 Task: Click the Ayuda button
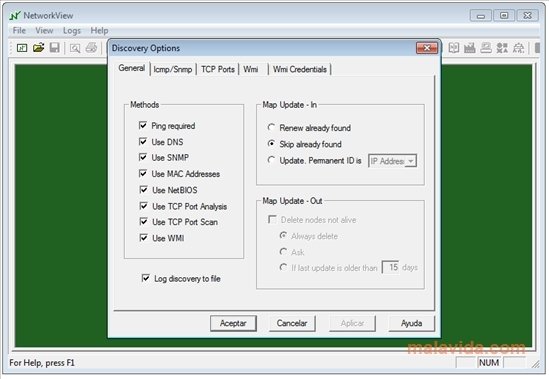pyautogui.click(x=412, y=323)
